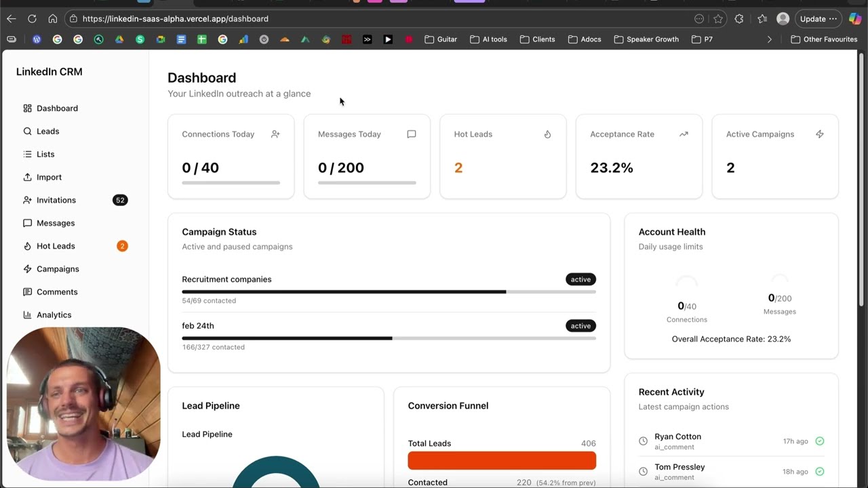The width and height of the screenshot is (868, 488).
Task: Click the green check icon beside Ryan Cotton
Action: pyautogui.click(x=820, y=441)
